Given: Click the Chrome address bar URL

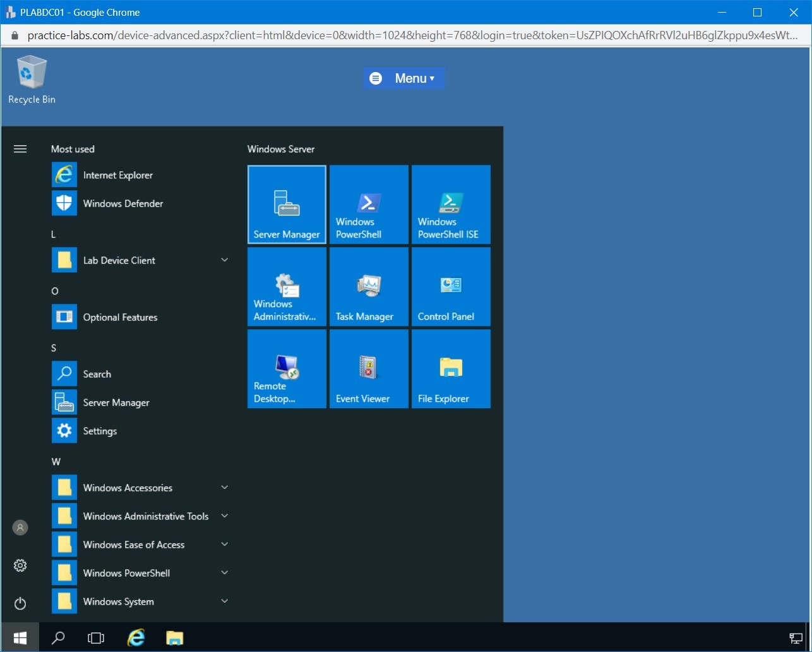Looking at the screenshot, I should tap(413, 35).
